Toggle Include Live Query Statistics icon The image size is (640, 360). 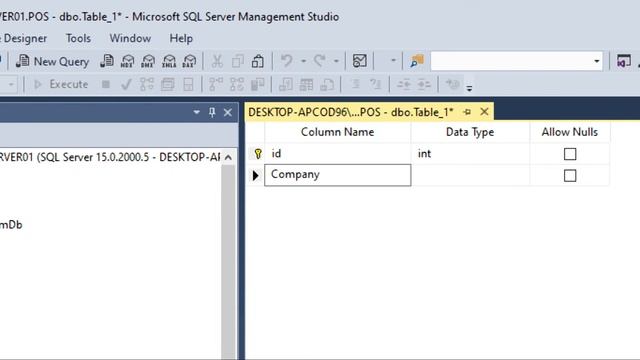[237, 84]
